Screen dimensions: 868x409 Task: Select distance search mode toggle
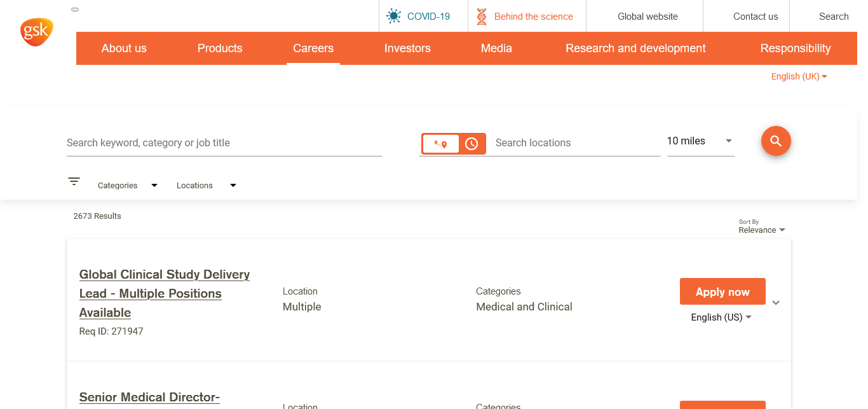pyautogui.click(x=441, y=144)
